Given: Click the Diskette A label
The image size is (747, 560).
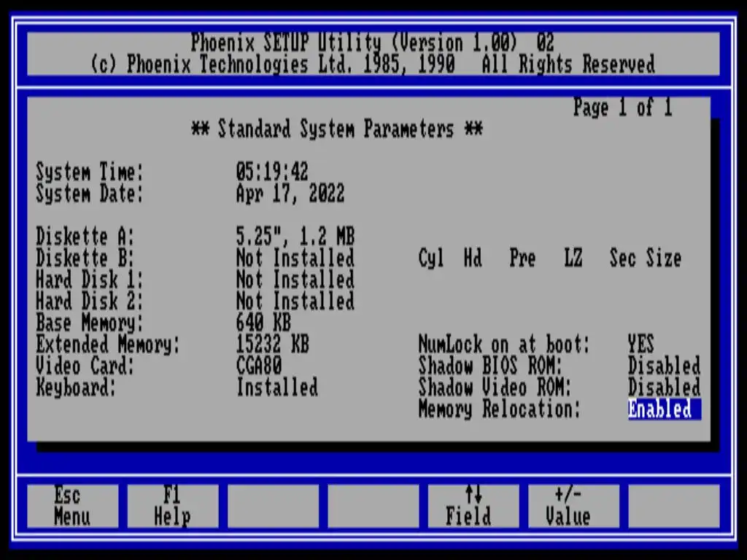Looking at the screenshot, I should [x=85, y=236].
